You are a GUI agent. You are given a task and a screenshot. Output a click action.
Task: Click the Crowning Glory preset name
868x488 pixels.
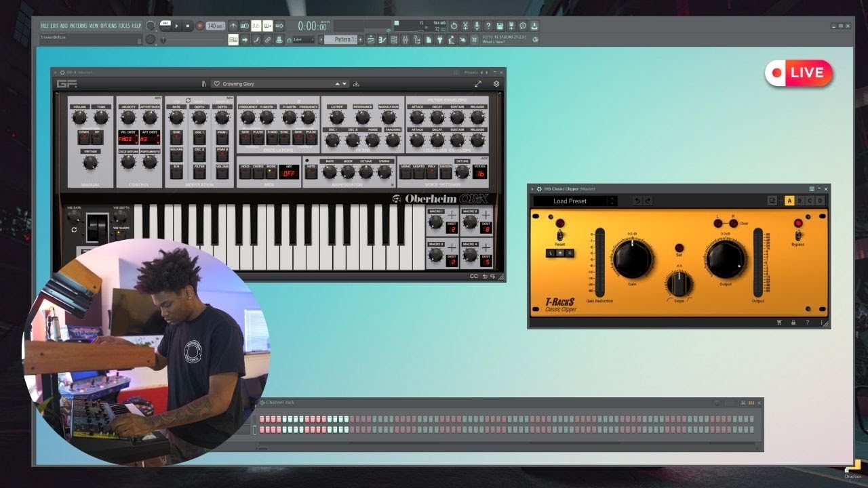point(239,84)
